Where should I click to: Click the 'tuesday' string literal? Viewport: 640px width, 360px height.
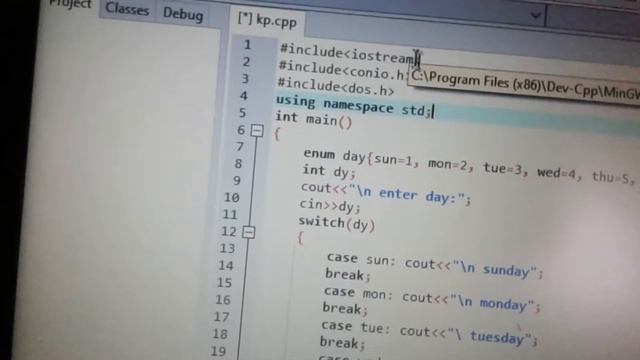point(490,336)
